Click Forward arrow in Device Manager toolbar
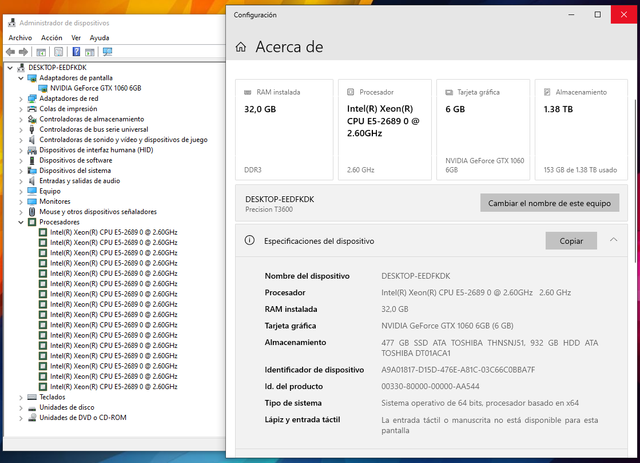Viewport: 640px width, 463px height. [x=24, y=52]
